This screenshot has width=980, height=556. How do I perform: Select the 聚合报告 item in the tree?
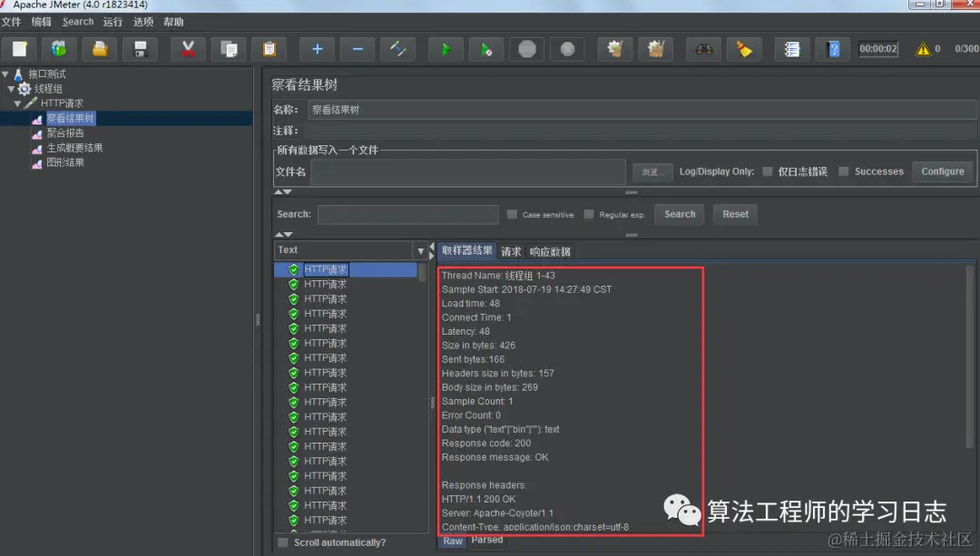(x=64, y=133)
